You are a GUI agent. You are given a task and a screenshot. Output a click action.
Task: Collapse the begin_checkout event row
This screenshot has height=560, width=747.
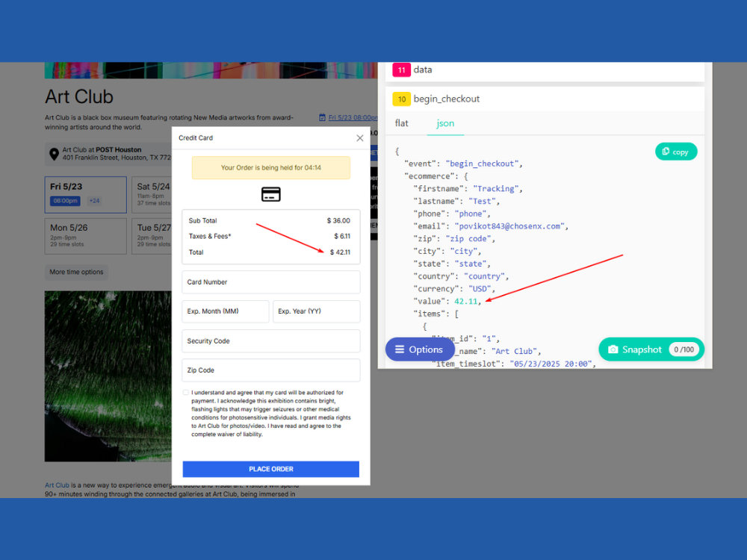click(x=545, y=99)
